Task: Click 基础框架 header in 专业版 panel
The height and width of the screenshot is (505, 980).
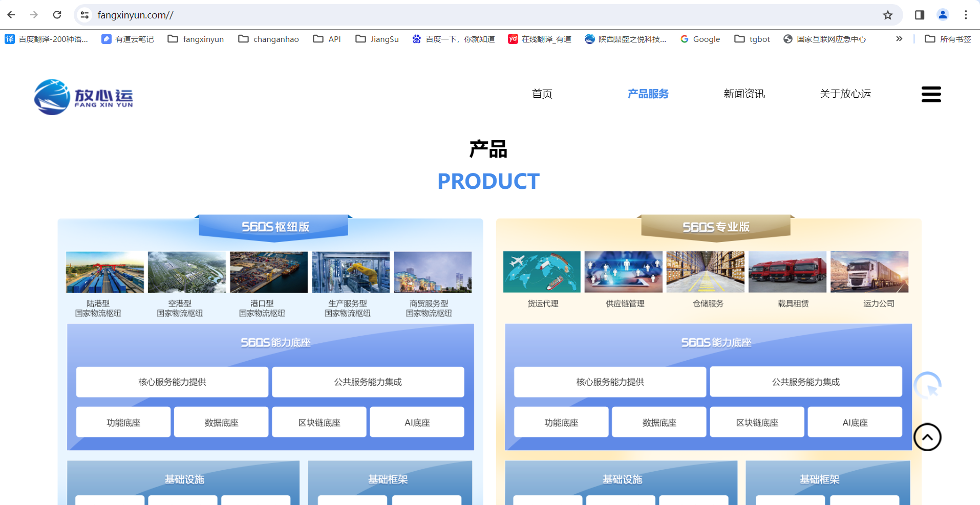Action: coord(819,479)
